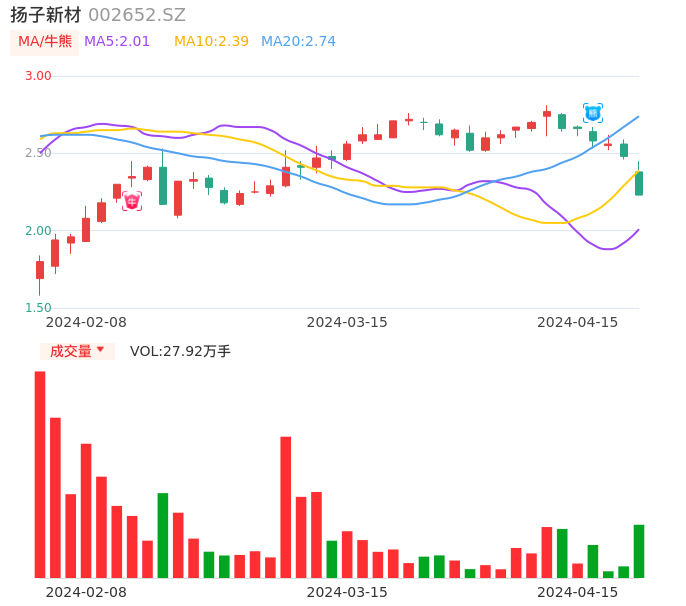The width and height of the screenshot is (686, 606).
Task: Click the 2024-03-15 date label under price chart
Action: [x=347, y=322]
